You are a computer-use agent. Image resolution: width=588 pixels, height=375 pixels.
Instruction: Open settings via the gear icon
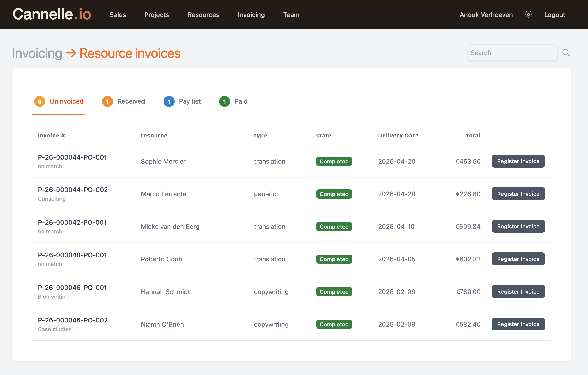[x=528, y=15]
